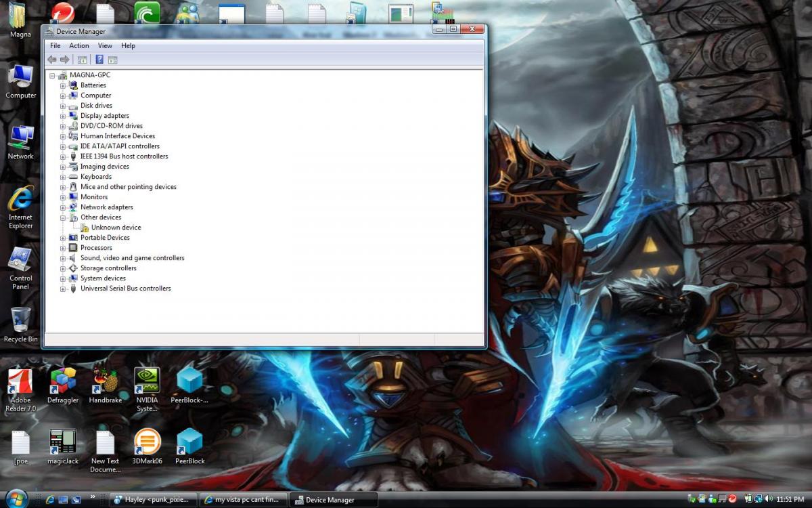The height and width of the screenshot is (508, 812).
Task: Expand the Display adapters category
Action: tap(63, 116)
